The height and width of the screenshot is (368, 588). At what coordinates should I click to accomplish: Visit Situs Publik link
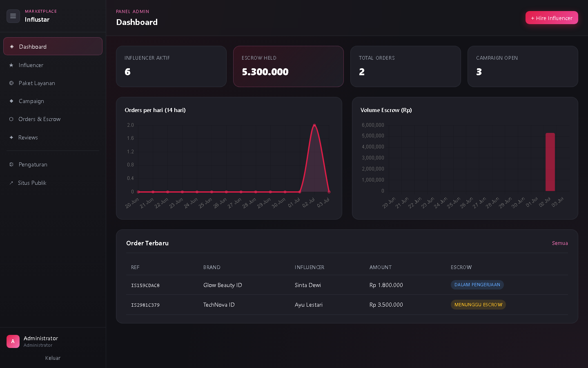[53, 183]
